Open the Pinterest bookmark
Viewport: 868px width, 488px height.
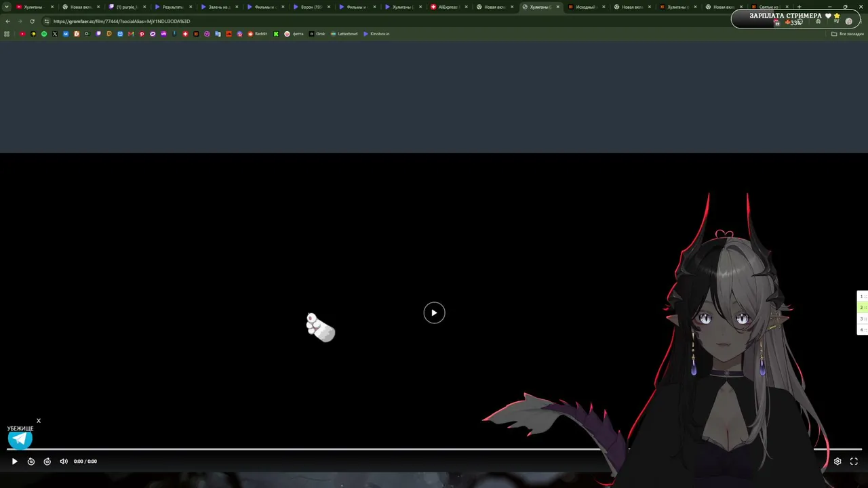[142, 34]
